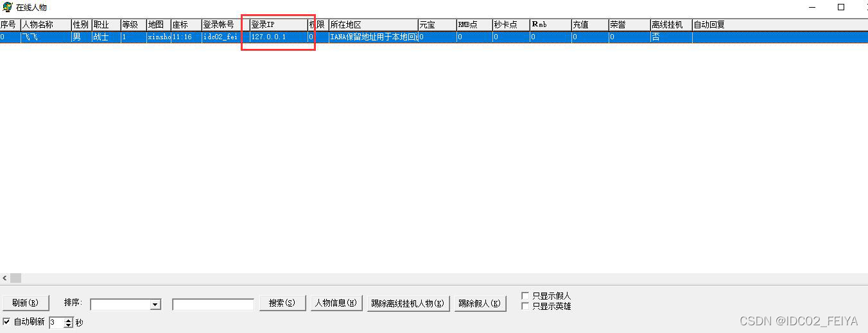Click the 否 offline-idle cell
The width and height of the screenshot is (868, 333).
click(x=671, y=37)
